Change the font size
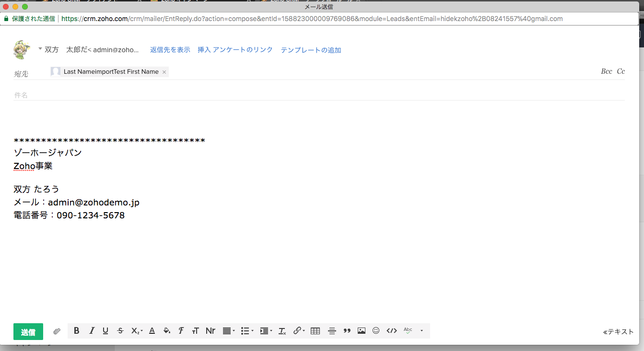The height and width of the screenshot is (351, 644). click(x=195, y=331)
